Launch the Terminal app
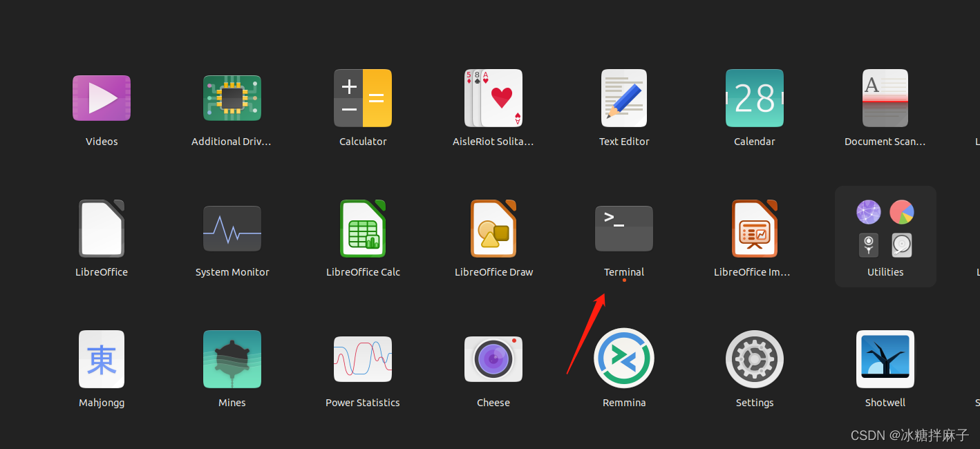Viewport: 980px width, 449px height. pos(624,229)
